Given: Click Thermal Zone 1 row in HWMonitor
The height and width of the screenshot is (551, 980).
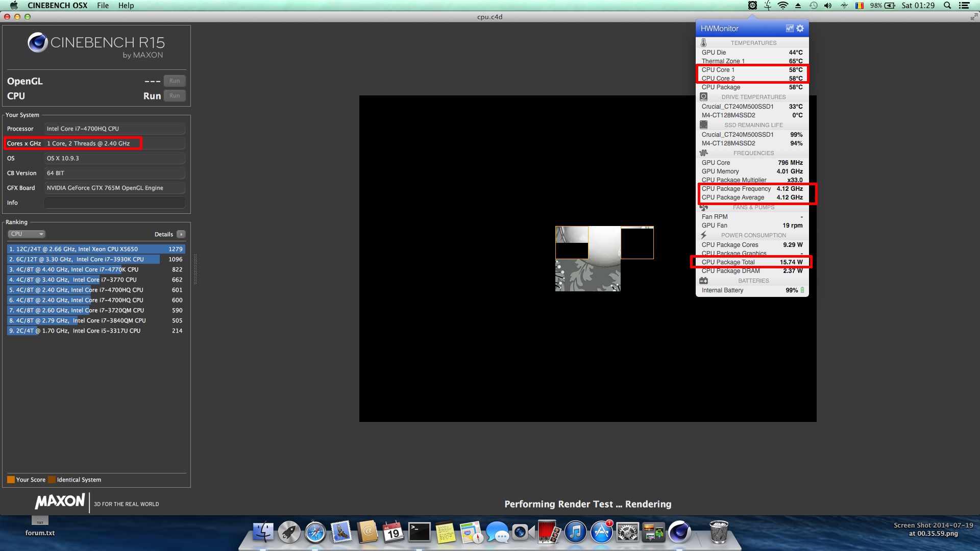Looking at the screenshot, I should coord(752,61).
